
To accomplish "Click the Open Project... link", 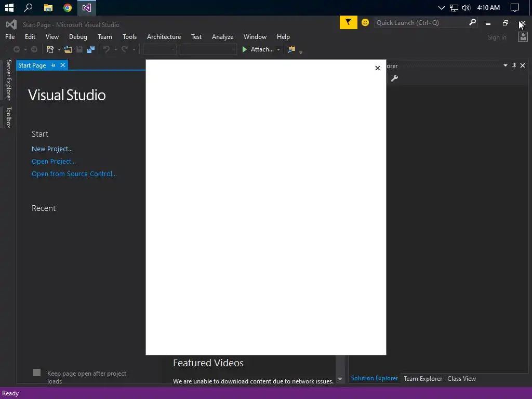I will point(54,162).
